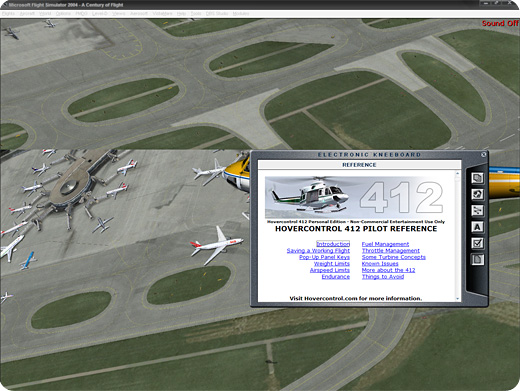Open the Pop-Up Panel Keys link
The width and height of the screenshot is (520, 391).
click(324, 257)
